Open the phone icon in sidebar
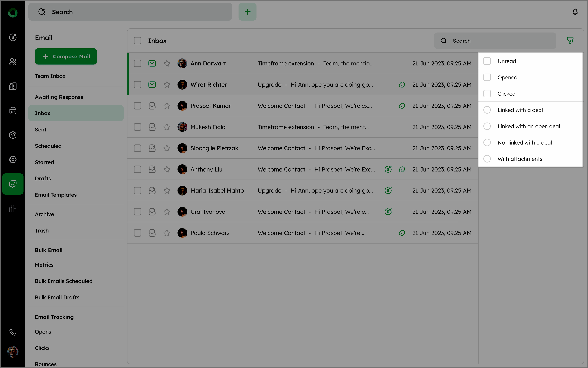Viewport: 588px width, 368px height. click(13, 332)
